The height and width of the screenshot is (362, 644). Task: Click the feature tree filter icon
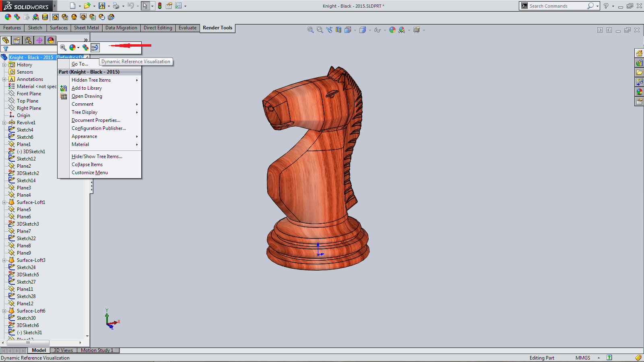click(x=6, y=49)
